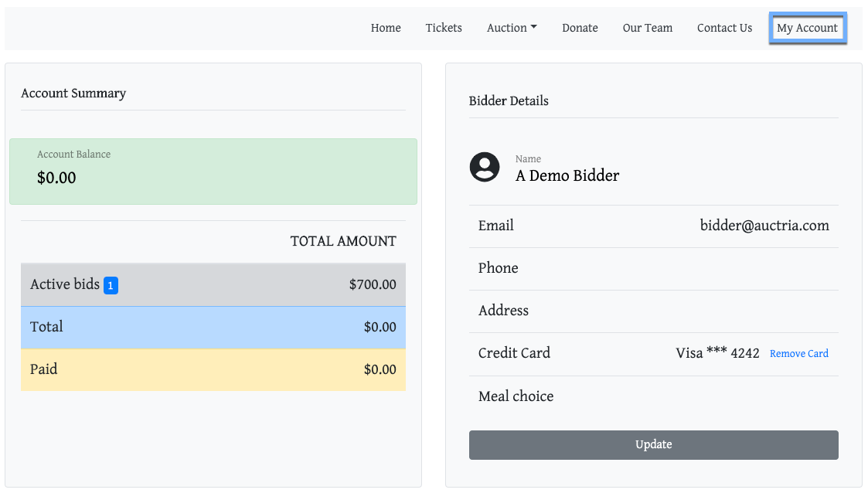This screenshot has height=493, width=868.
Task: Open the Our Team page
Action: pos(647,28)
